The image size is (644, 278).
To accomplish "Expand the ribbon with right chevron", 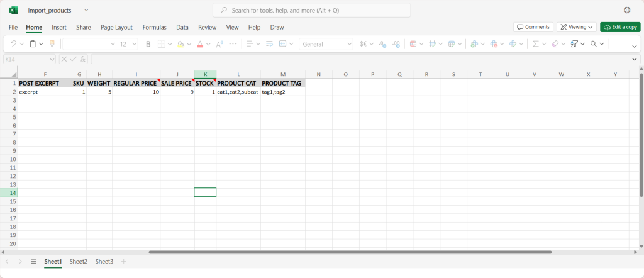I will (x=635, y=47).
